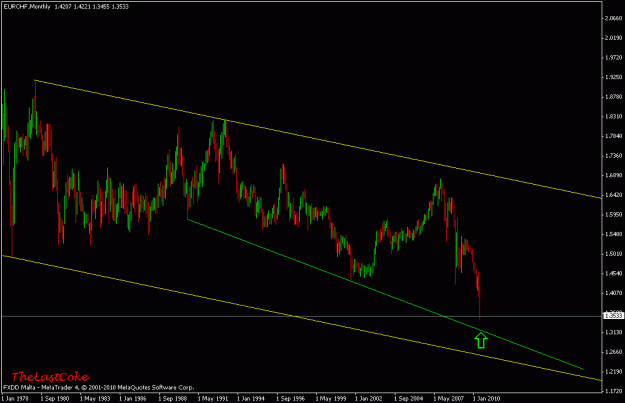Click the 1 May 1983 time label
The image size is (625, 403).
click(x=94, y=398)
